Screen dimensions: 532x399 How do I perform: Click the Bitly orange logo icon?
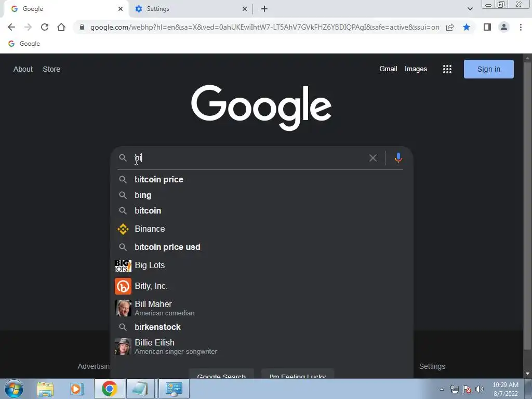tap(123, 286)
